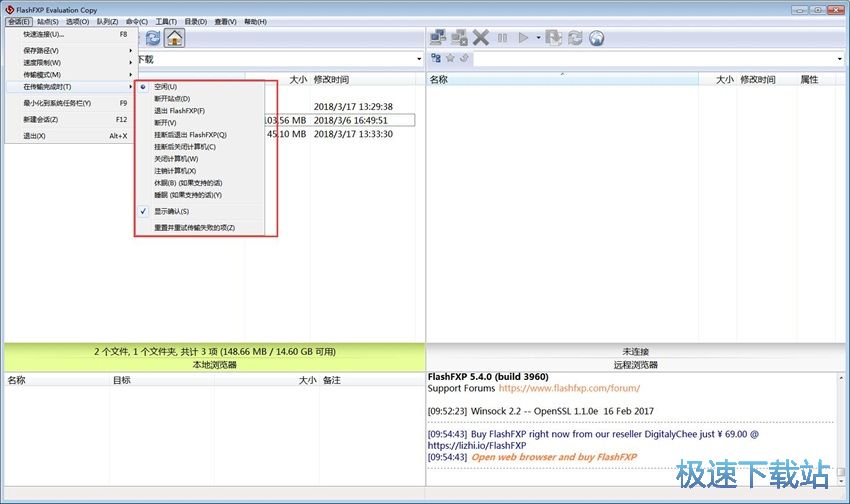
Task: Click the 远程浏览器 status label
Action: click(x=635, y=365)
